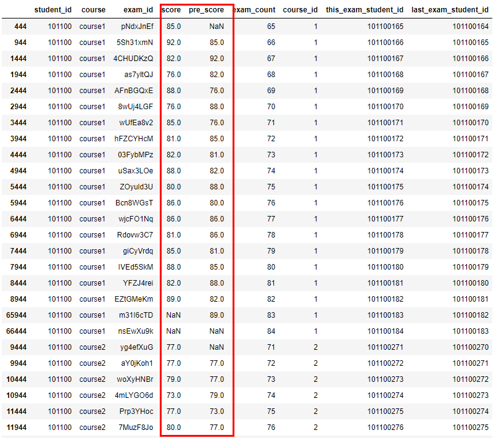Viewport: 504px width, 438px height.
Task: Select row index 11944
Action: coord(17,428)
